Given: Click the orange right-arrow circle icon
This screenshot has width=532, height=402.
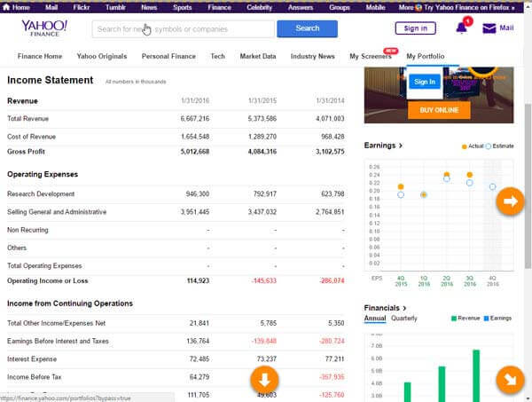Looking at the screenshot, I should point(510,201).
